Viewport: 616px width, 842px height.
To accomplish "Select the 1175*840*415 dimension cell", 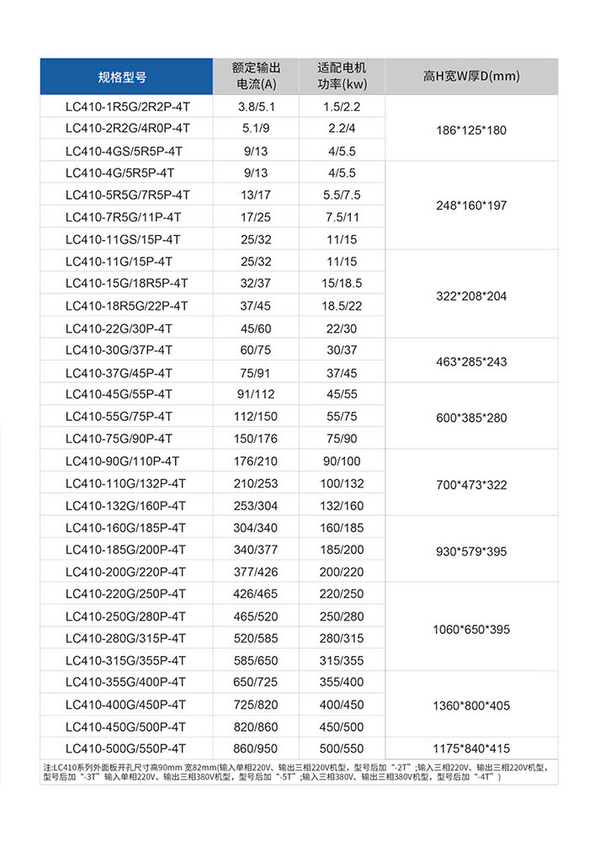I will pos(471,748).
